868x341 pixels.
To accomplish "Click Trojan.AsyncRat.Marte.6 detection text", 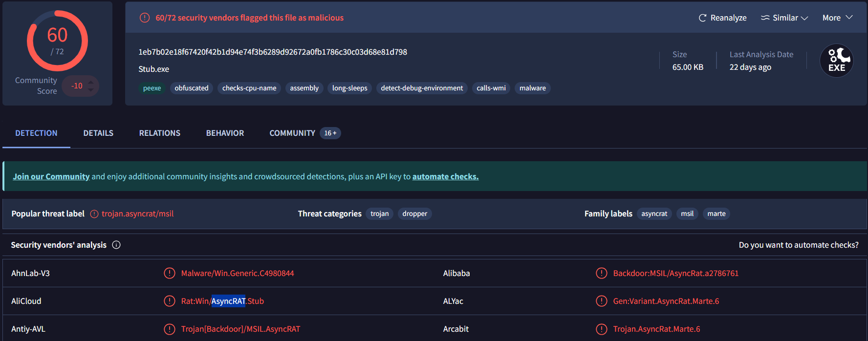I will click(656, 329).
